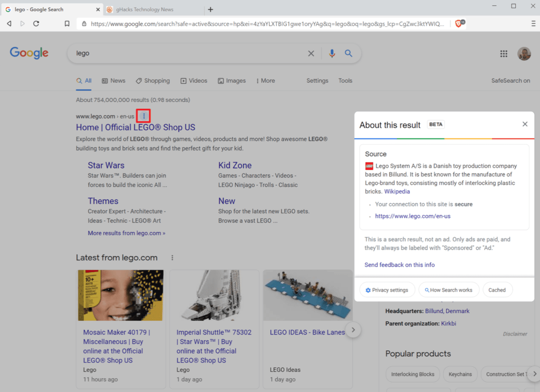Open the Google apps grid icon
540x392 pixels.
click(x=504, y=54)
